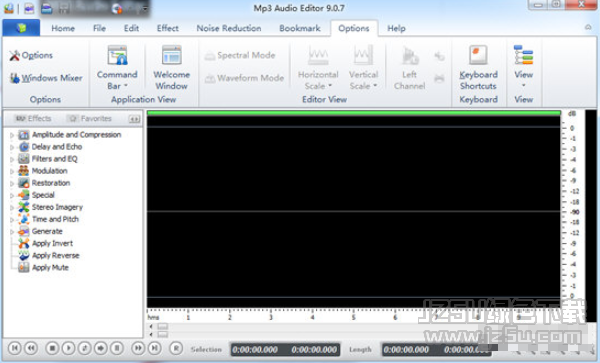
Task: Click the Record button
Action: 176,348
